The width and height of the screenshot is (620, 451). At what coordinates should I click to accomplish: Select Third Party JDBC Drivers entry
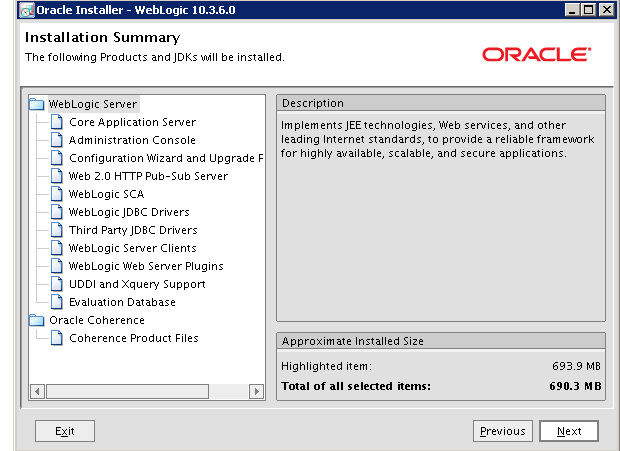[133, 230]
